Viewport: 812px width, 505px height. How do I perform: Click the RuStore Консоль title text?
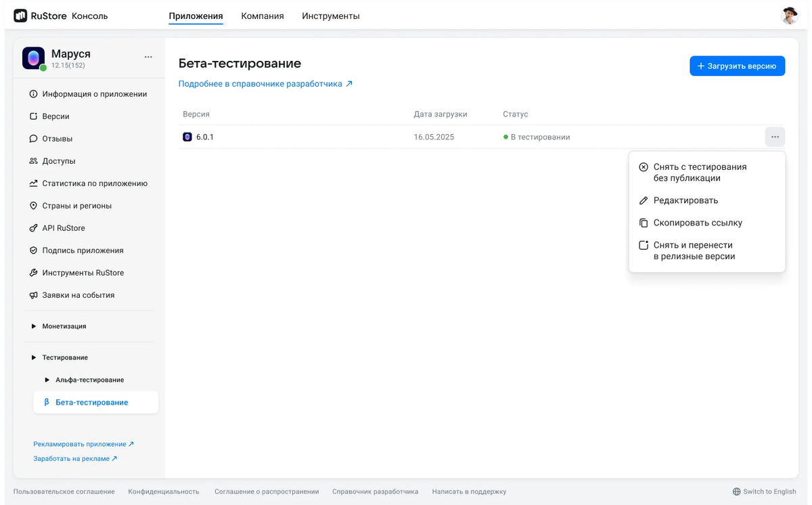coord(69,16)
